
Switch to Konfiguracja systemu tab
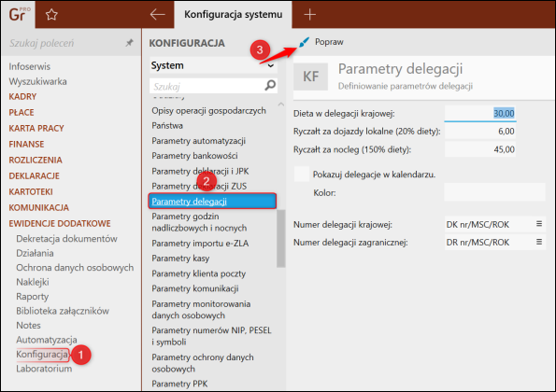click(x=233, y=15)
